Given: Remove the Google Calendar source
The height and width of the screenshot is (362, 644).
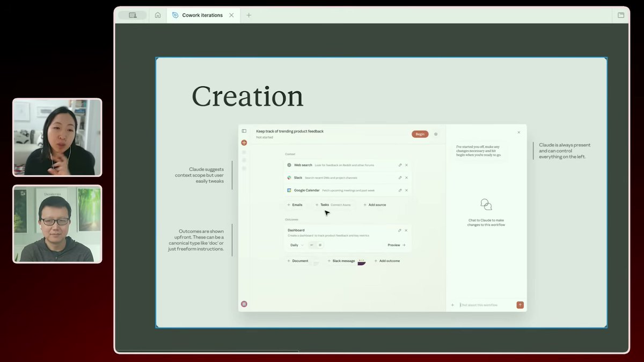Looking at the screenshot, I should point(406,190).
